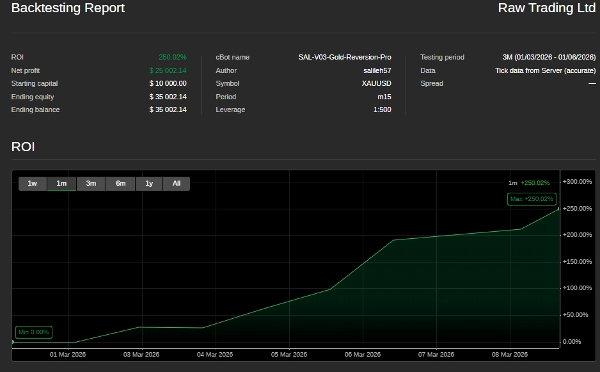Click the 07 Mar 2026 axis label
This screenshot has height=372, width=600.
coord(436,355)
